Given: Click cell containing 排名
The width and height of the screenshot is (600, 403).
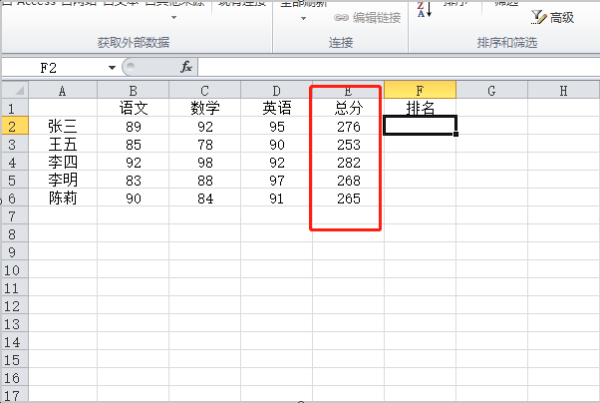Looking at the screenshot, I should 420,108.
